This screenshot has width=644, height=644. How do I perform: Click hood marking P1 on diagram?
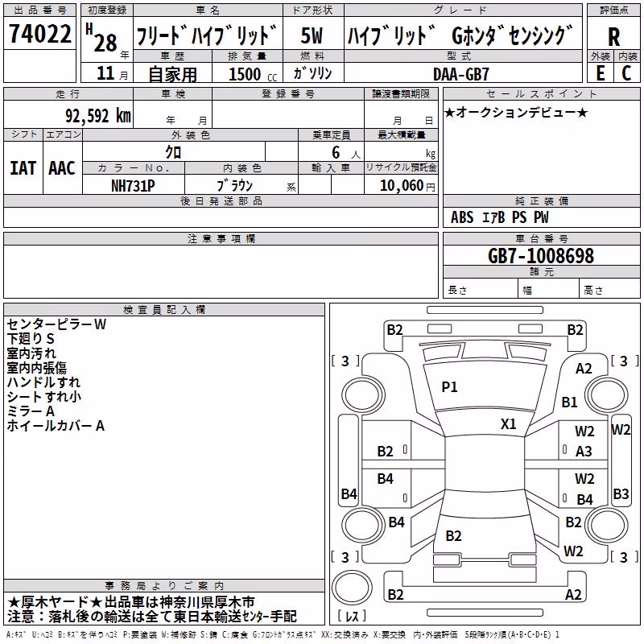[449, 387]
